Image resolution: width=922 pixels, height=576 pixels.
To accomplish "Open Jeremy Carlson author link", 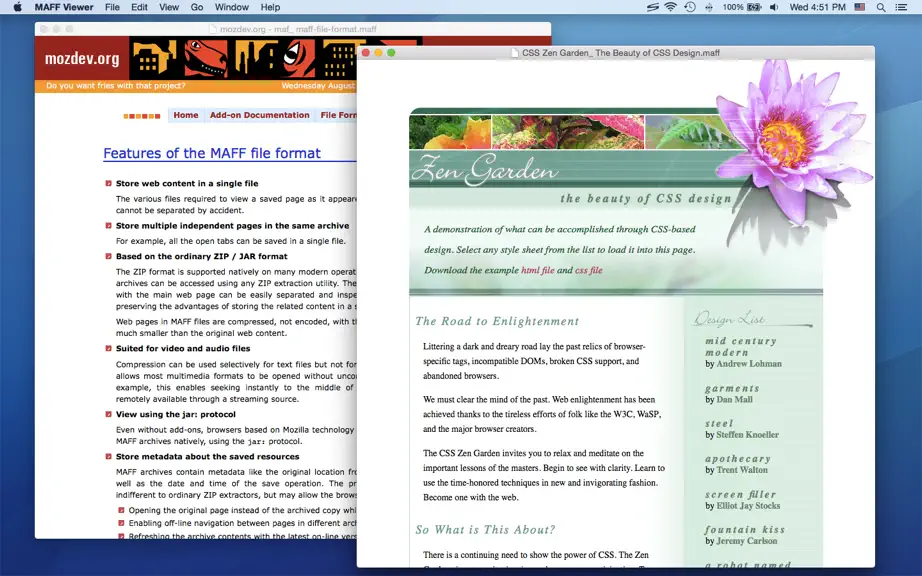I will point(747,541).
